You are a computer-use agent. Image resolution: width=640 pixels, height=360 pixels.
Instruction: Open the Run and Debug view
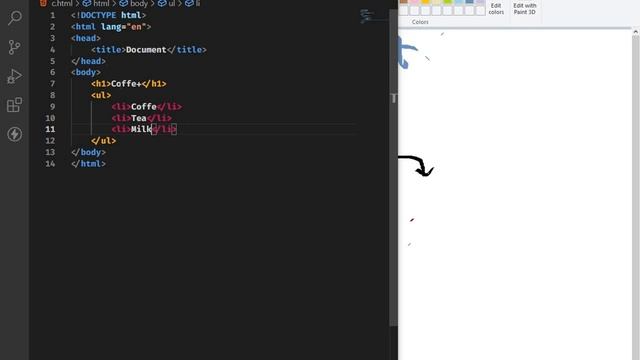click(x=15, y=76)
